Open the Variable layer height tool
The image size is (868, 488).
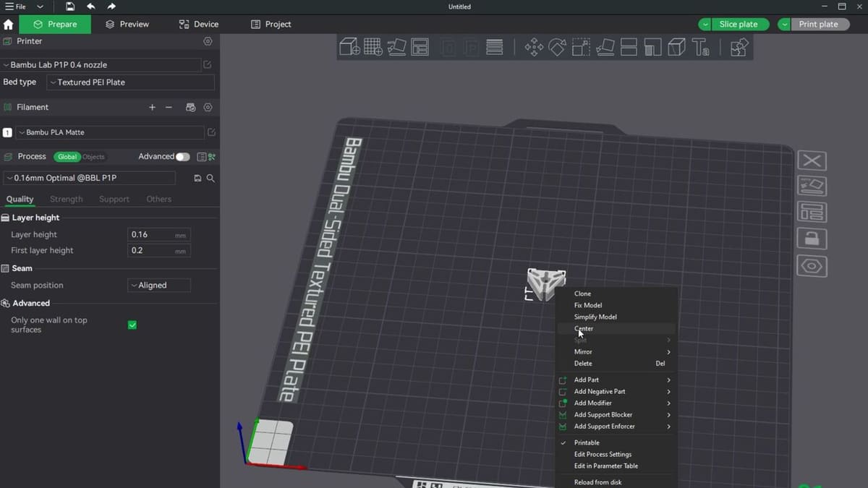(495, 48)
